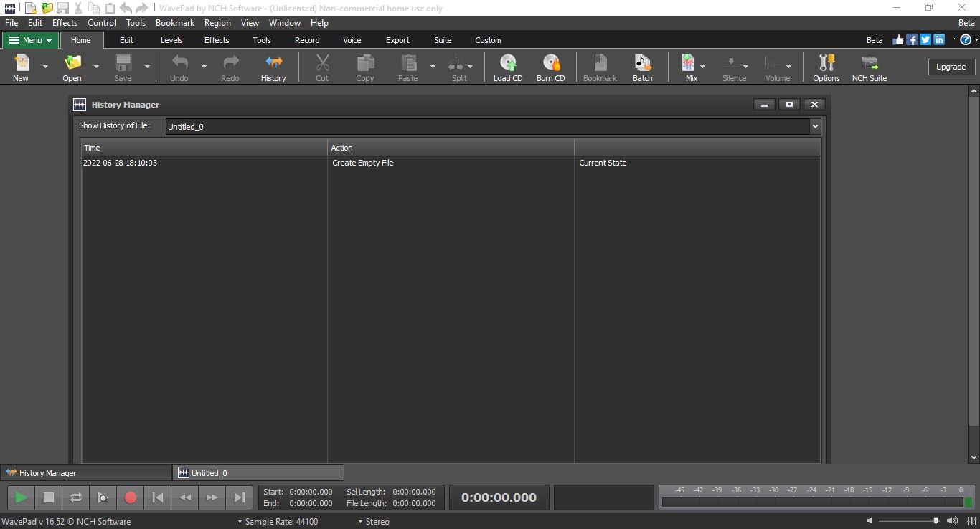Open the History tool in ribbon
This screenshot has width=980, height=529.
click(273, 67)
